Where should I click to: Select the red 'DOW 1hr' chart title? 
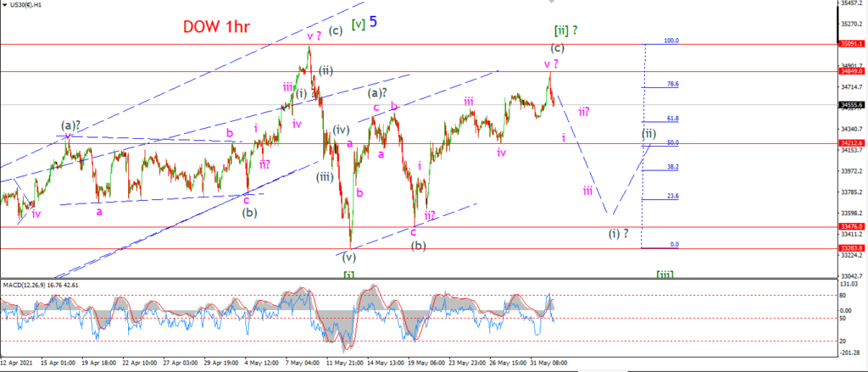coord(220,26)
